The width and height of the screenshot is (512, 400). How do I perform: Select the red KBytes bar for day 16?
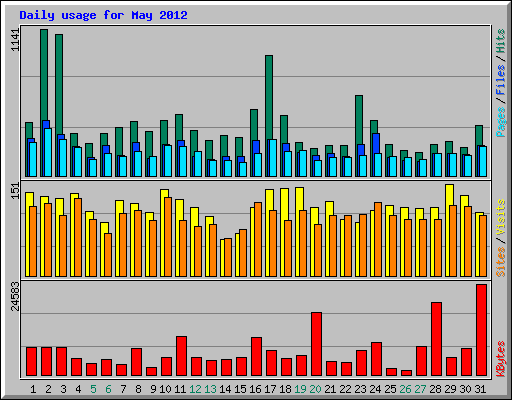(256, 357)
